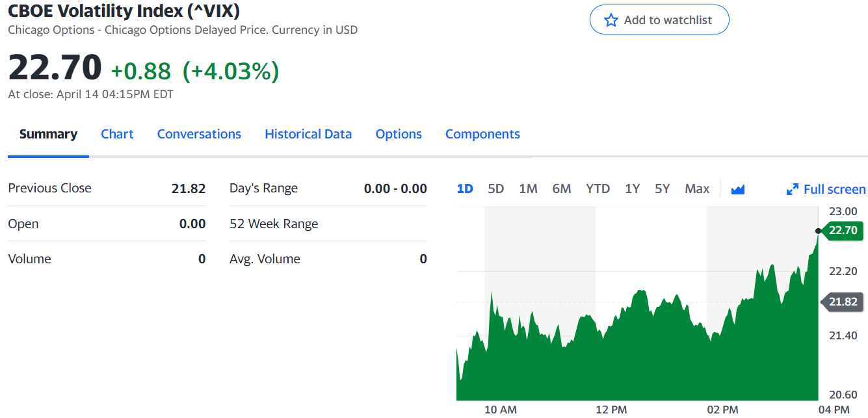This screenshot has height=418, width=868.
Task: Click the 10 AM time axis label
Action: [501, 410]
